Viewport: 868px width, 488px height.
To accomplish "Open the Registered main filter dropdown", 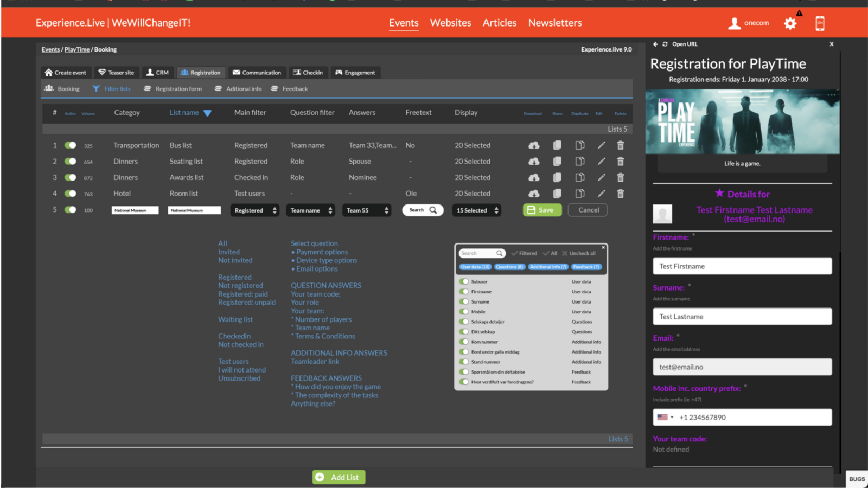I will (255, 210).
